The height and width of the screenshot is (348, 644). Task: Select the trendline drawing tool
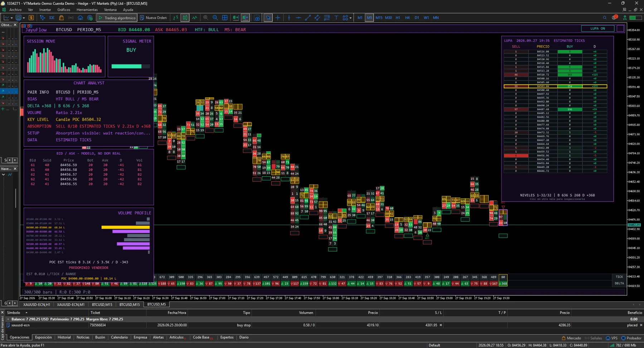coord(308,18)
